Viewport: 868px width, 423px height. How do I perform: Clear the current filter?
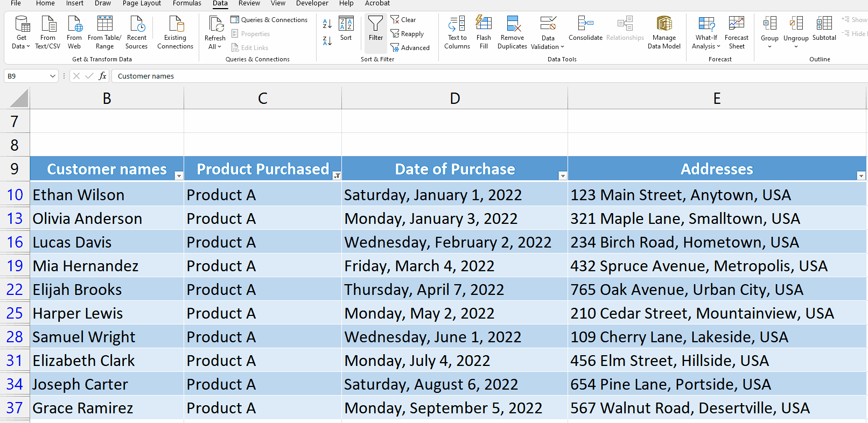click(x=403, y=20)
